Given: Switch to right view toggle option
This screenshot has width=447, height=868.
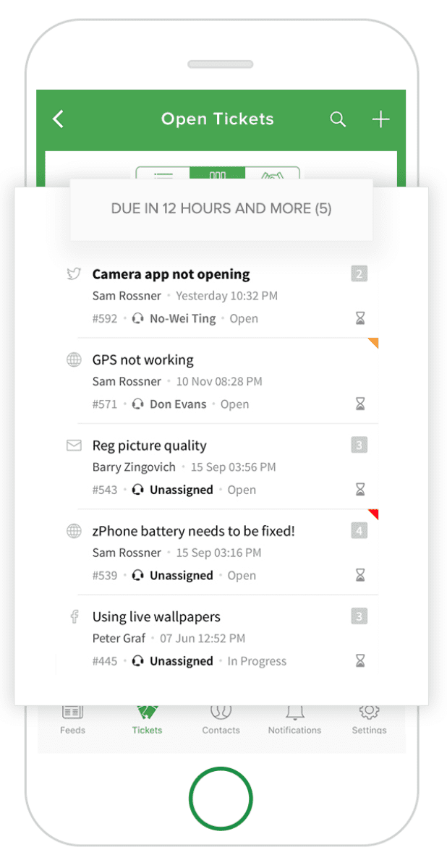Looking at the screenshot, I should (x=272, y=174).
